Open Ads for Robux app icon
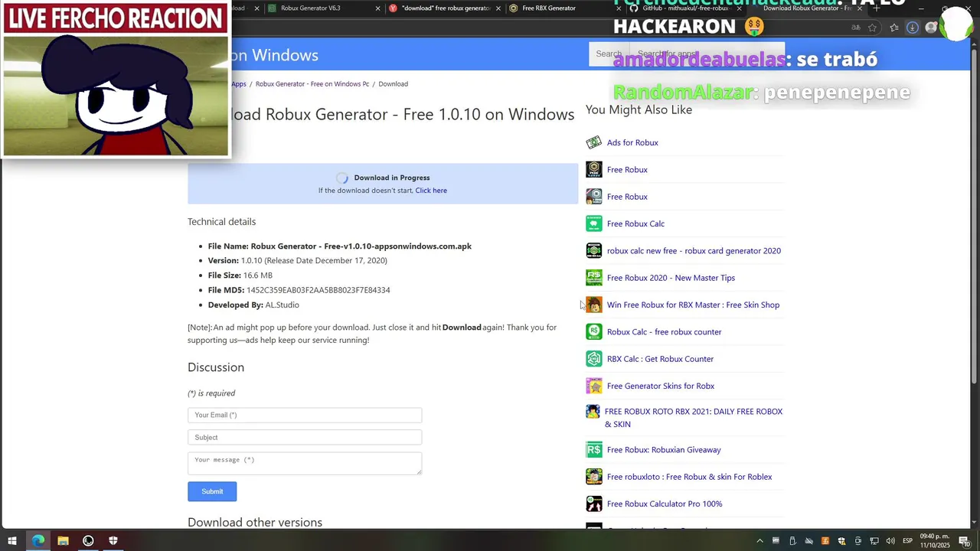Viewport: 980px width, 551px height. [x=593, y=142]
